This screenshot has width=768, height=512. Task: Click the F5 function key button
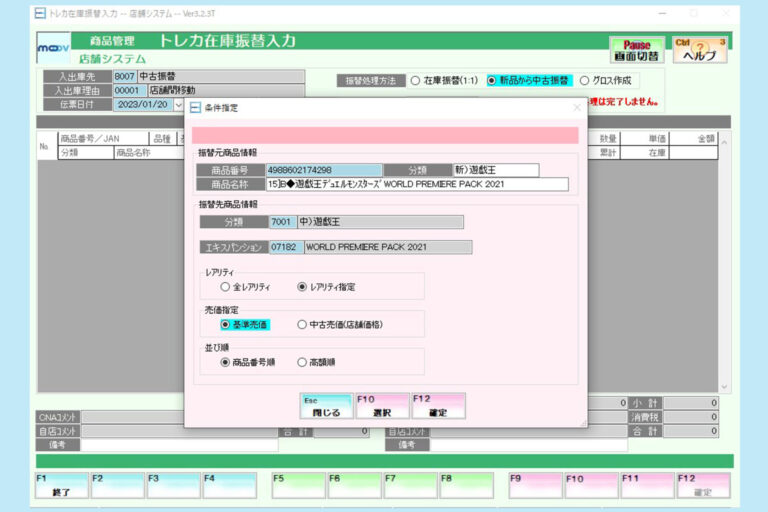tap(299, 485)
